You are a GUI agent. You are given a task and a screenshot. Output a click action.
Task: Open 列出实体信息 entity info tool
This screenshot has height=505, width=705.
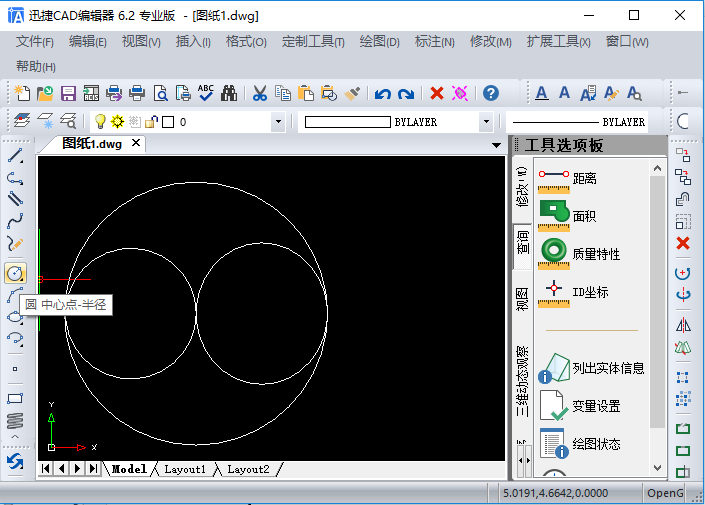click(591, 368)
